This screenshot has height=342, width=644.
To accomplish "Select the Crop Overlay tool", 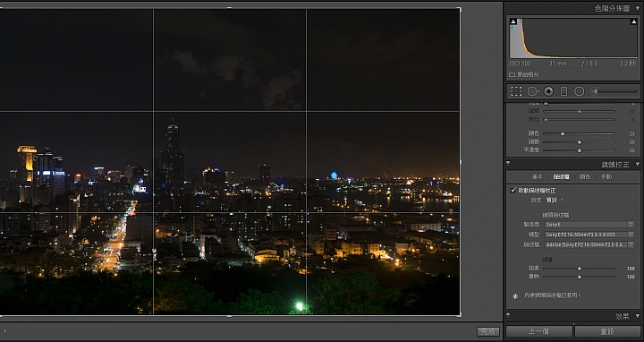I will tap(516, 91).
